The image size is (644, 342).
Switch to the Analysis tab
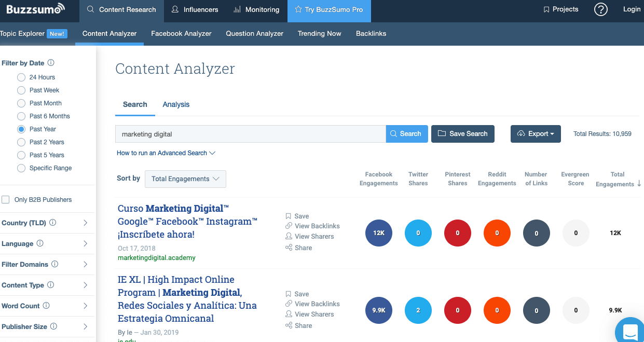(x=175, y=104)
